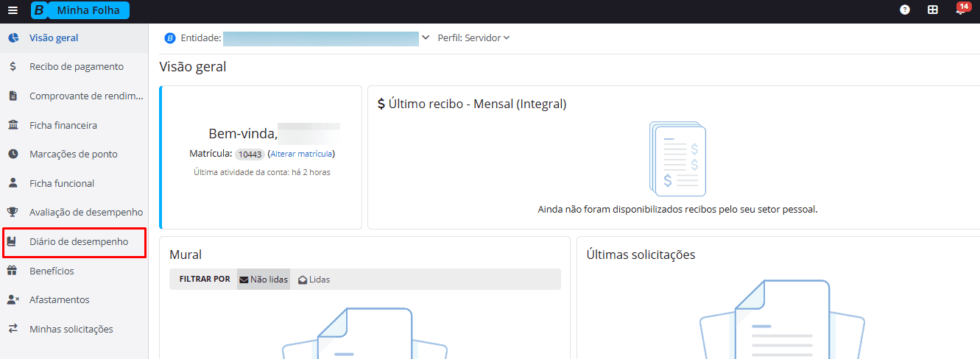Click the Minha Folha logo button
Viewport: 980px width, 359px height.
(x=80, y=10)
